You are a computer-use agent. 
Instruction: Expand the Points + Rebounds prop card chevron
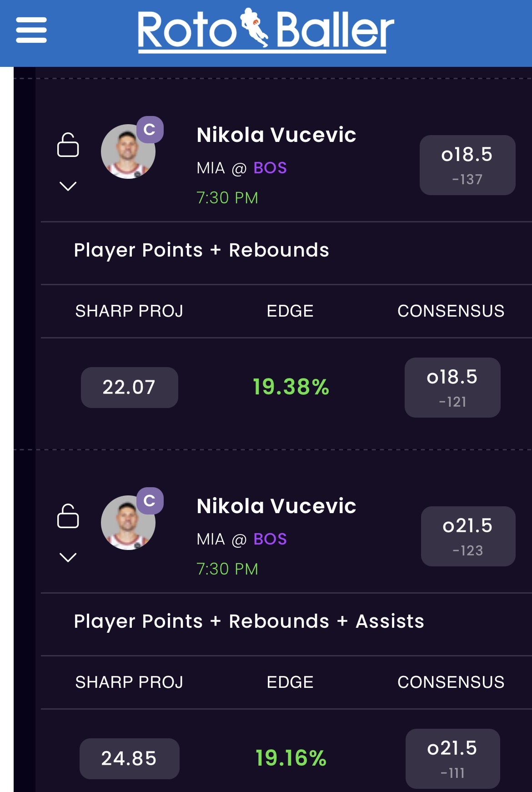pyautogui.click(x=68, y=186)
